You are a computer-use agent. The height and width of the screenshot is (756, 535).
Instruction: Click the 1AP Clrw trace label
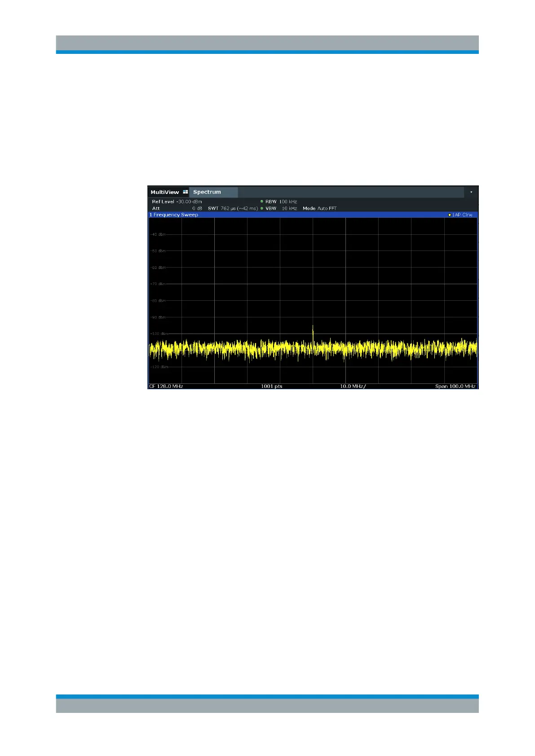click(x=462, y=215)
